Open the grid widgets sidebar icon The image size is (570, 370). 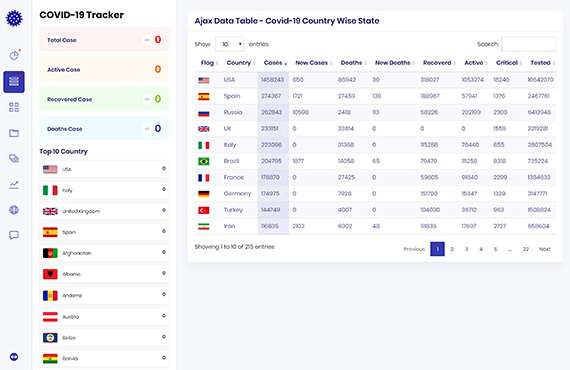pyautogui.click(x=14, y=107)
